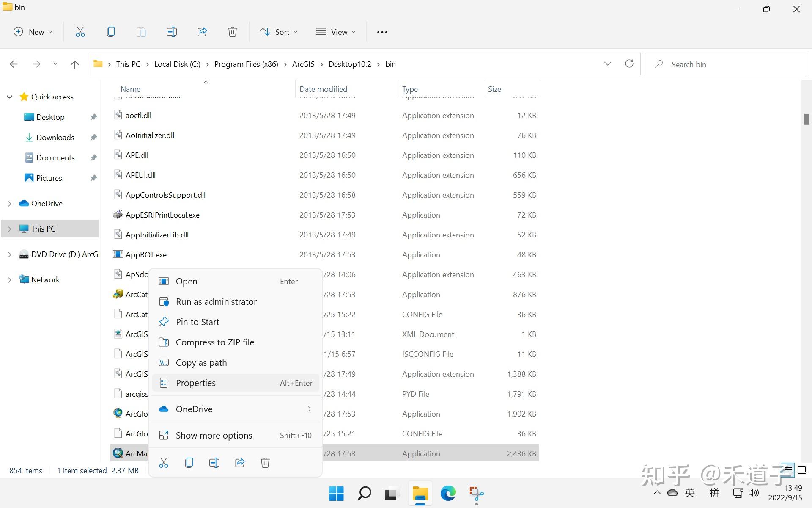Open Microsoft Edge from the taskbar
Image resolution: width=812 pixels, height=508 pixels.
(x=448, y=493)
